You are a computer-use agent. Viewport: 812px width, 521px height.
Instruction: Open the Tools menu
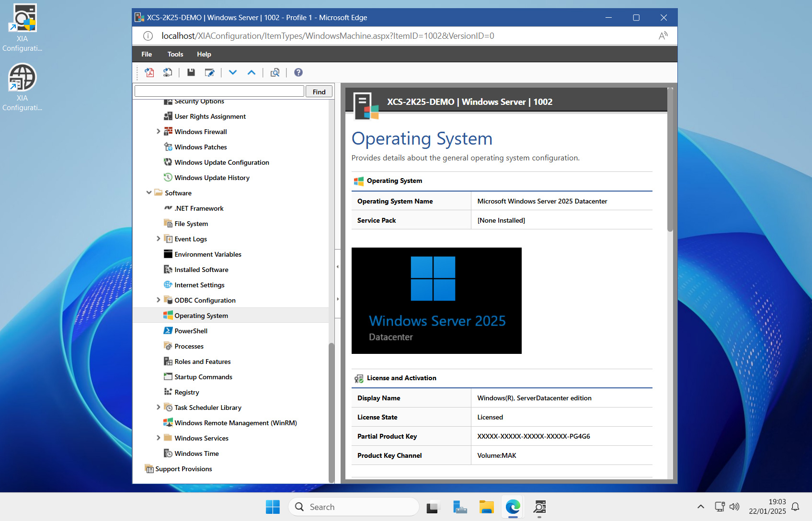click(x=175, y=54)
